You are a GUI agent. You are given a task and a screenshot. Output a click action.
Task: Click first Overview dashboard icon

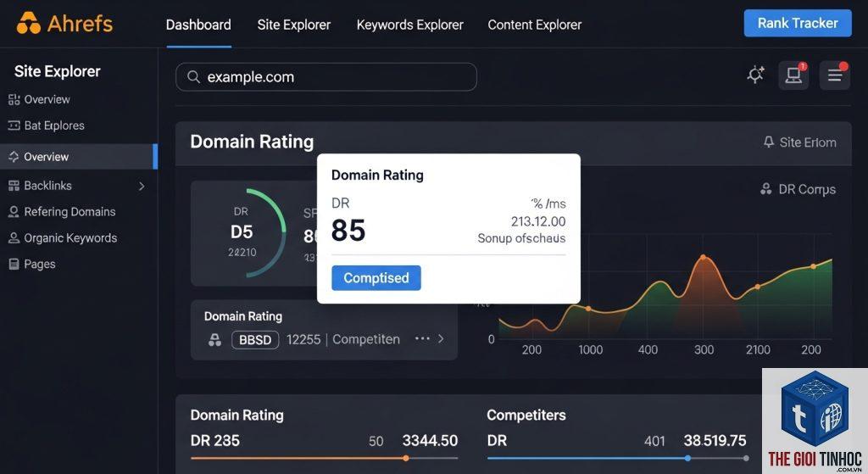14,100
